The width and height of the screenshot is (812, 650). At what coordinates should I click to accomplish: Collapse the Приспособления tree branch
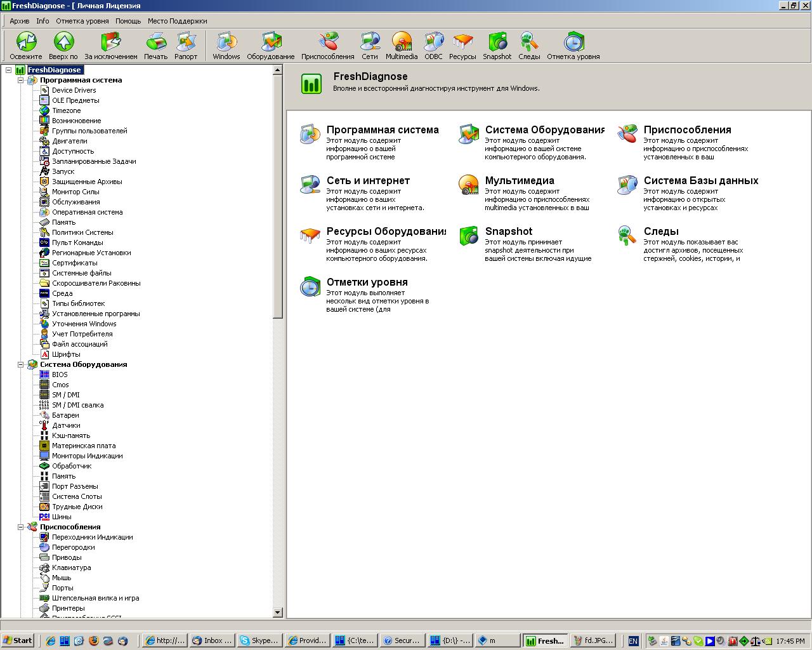pos(20,527)
